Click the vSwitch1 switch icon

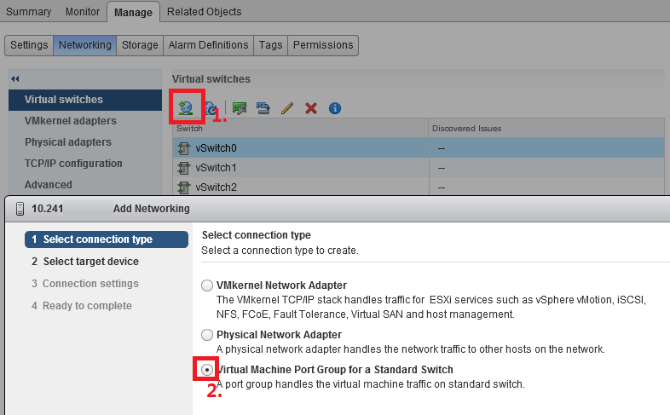pyautogui.click(x=183, y=167)
